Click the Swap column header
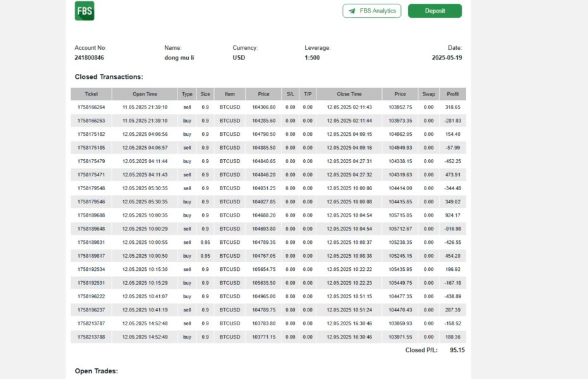Viewport: 588px width, 379px height. [x=429, y=94]
